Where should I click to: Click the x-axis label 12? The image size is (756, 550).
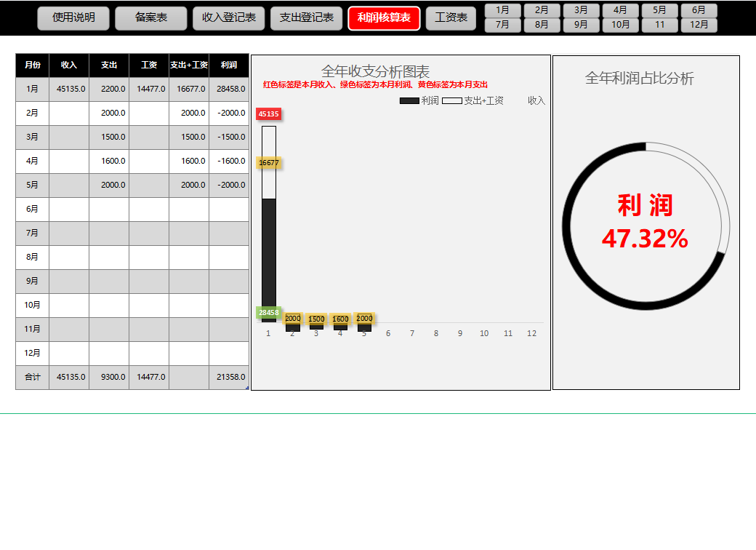point(532,333)
